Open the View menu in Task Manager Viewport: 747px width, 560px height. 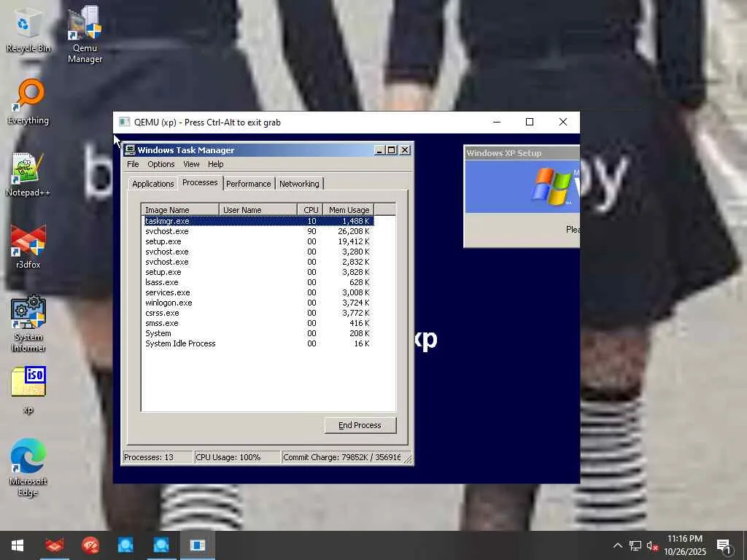coord(191,164)
